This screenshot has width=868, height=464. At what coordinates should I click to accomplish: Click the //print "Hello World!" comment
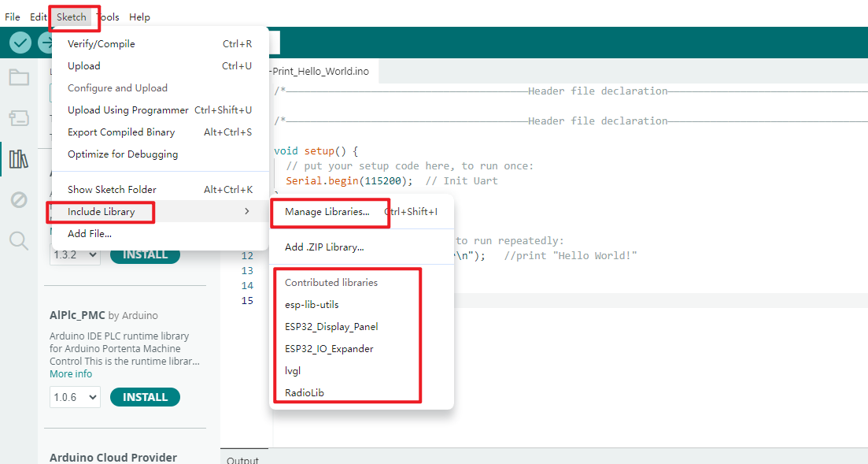point(571,255)
